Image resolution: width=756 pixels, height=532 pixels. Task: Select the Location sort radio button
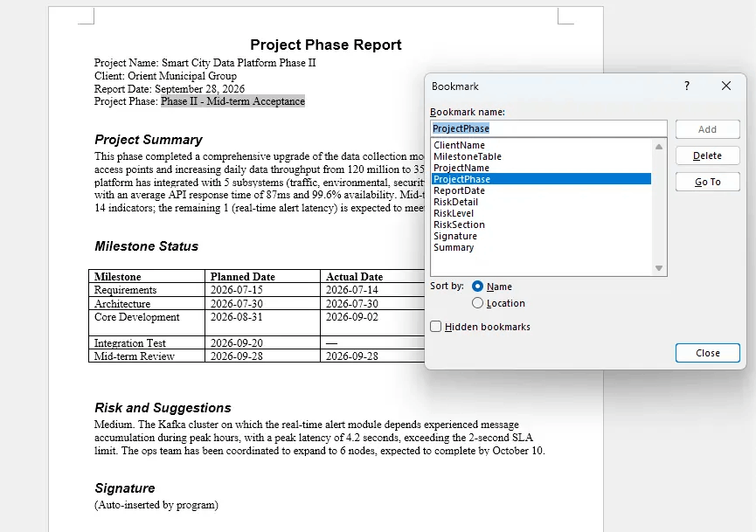click(477, 302)
